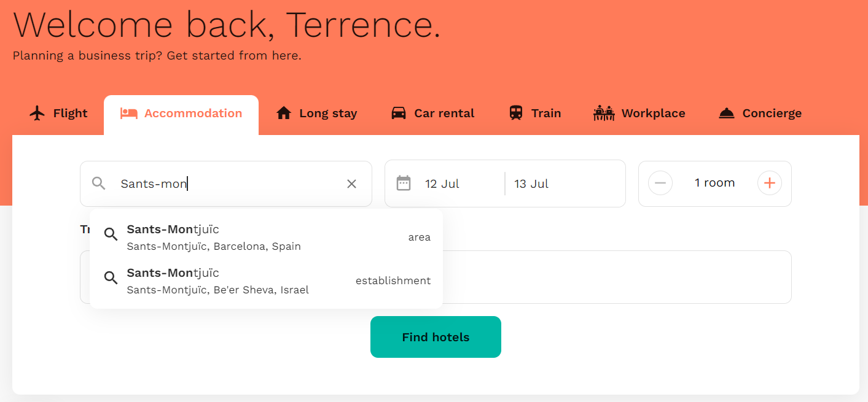This screenshot has height=402, width=868.
Task: Click the house icon for Long stay
Action: (x=284, y=114)
